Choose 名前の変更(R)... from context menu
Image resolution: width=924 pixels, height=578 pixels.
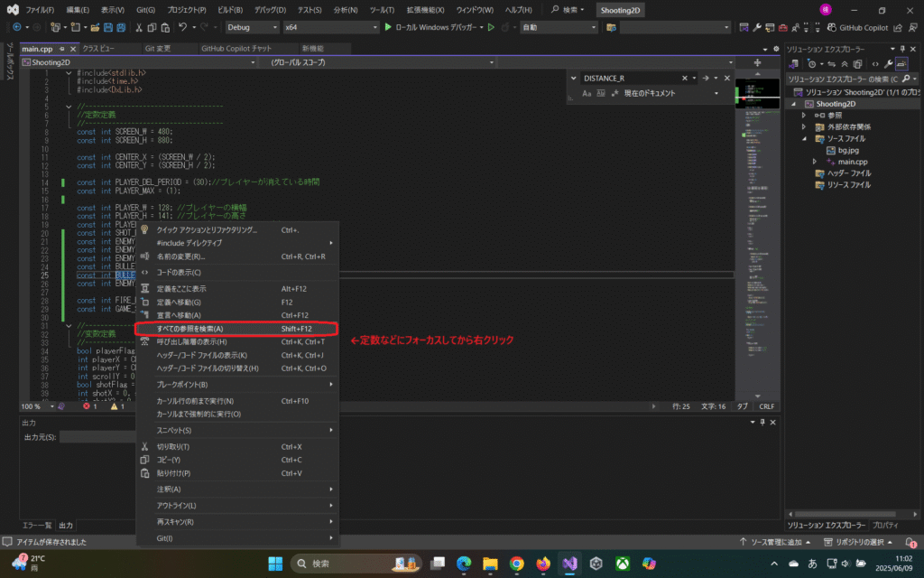coord(236,256)
